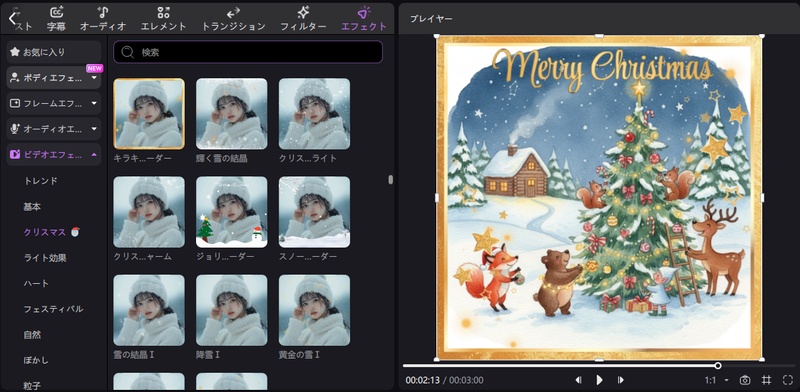Click the audio effects microphone icon
The image size is (800, 392).
[x=15, y=129]
